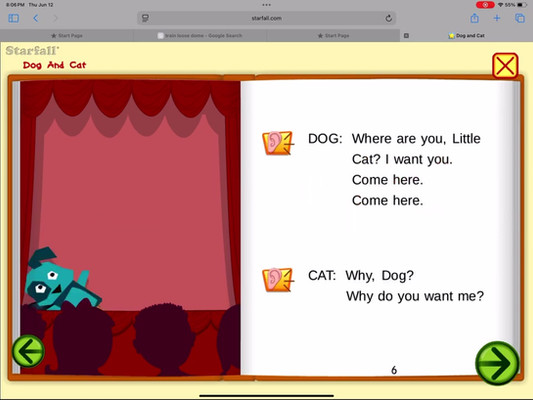Play audio for CAT's lines
The width and height of the screenshot is (533, 400).
[x=277, y=280]
